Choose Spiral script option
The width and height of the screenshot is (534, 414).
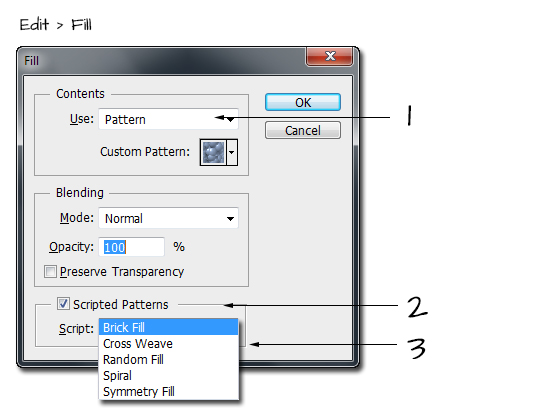click(168, 376)
